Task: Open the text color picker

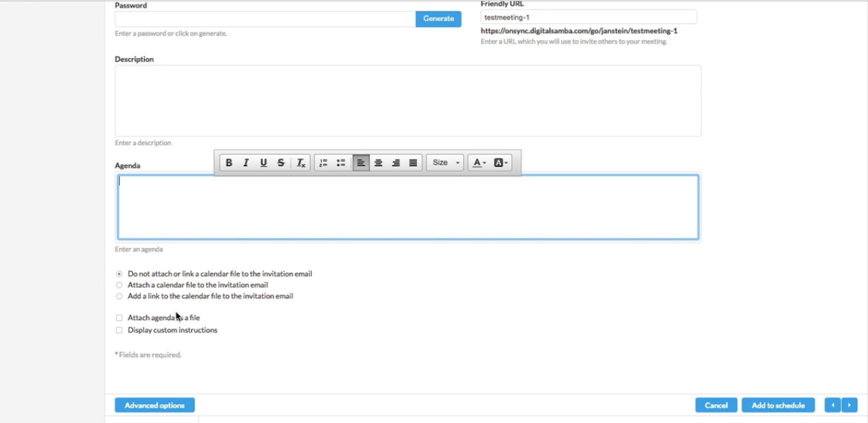Action: tap(479, 163)
